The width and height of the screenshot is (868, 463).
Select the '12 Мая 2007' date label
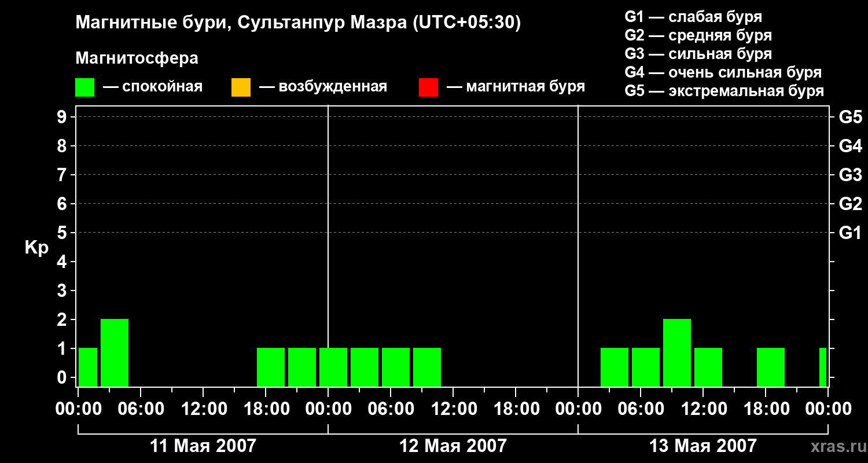pyautogui.click(x=453, y=446)
